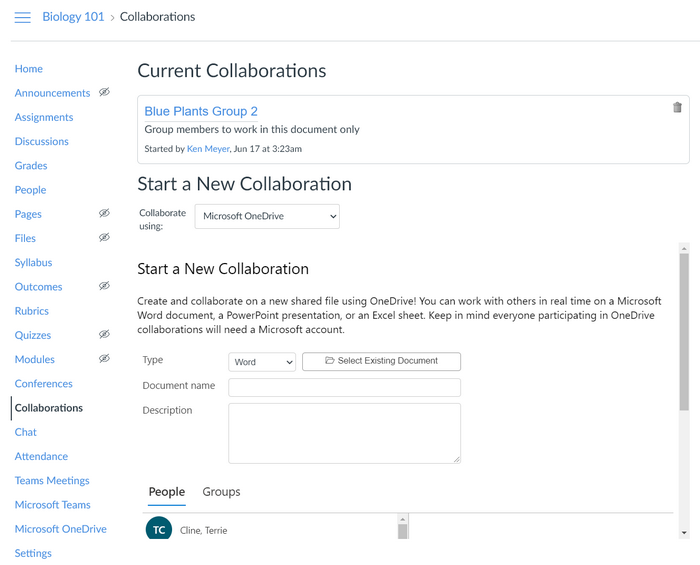Open Attendance in course navigation
The image size is (700, 565).
(41, 456)
